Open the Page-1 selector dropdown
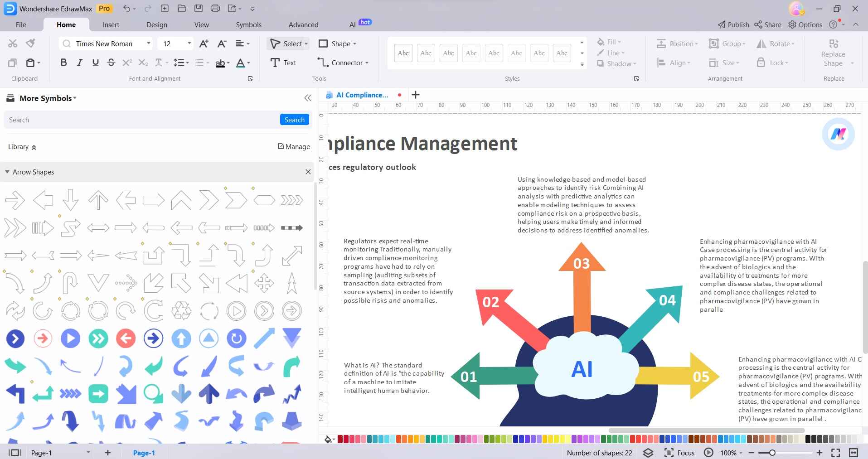This screenshot has width=868, height=459. [x=88, y=453]
